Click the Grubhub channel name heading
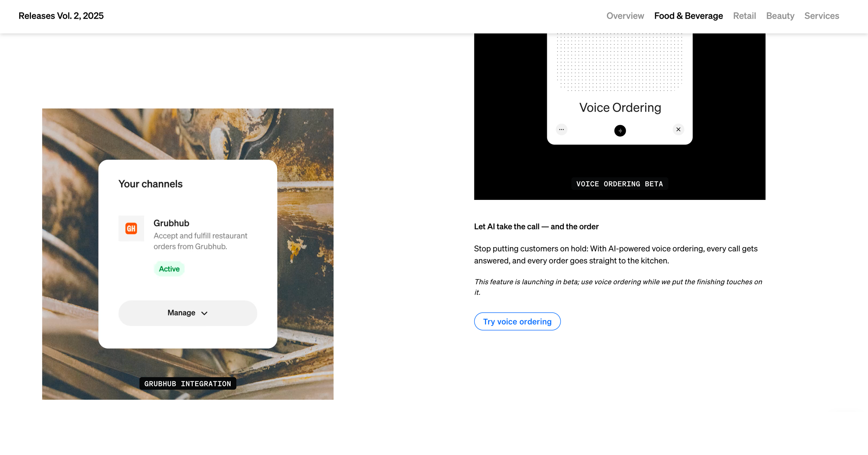Screen dimensions: 868x455 pyautogui.click(x=171, y=223)
